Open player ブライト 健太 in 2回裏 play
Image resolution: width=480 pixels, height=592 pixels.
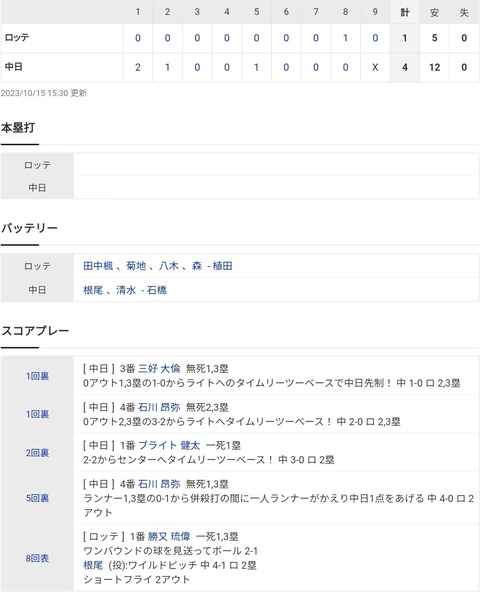[169, 445]
